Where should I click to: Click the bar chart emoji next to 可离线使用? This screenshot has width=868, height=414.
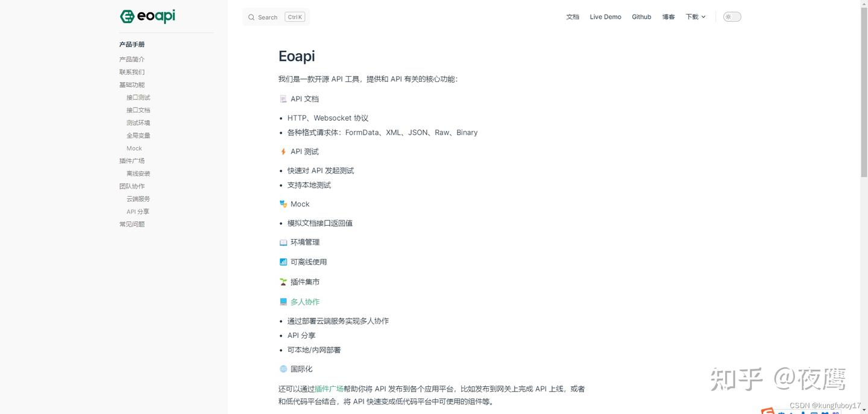pyautogui.click(x=283, y=262)
